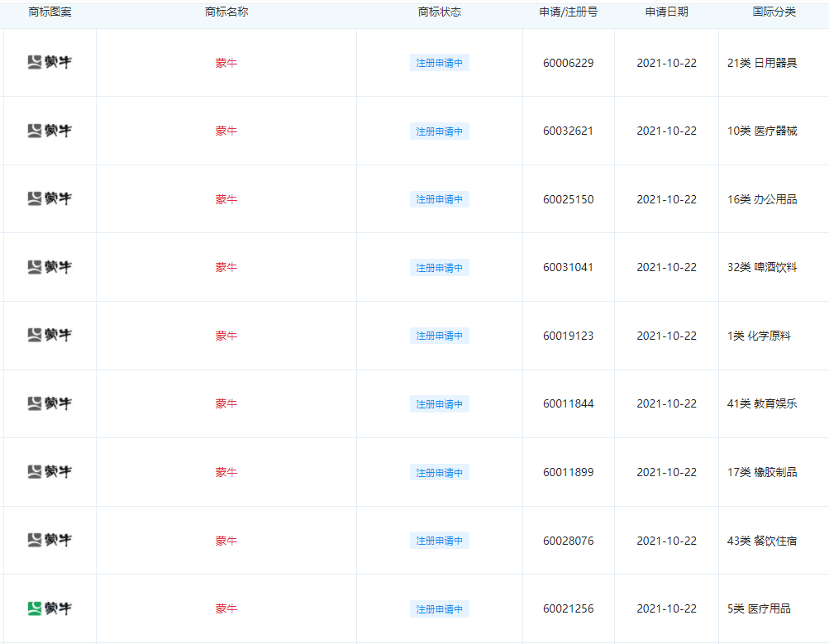Select the 16类 办公用品 classification cell
This screenshot has width=829, height=644.
pos(762,199)
